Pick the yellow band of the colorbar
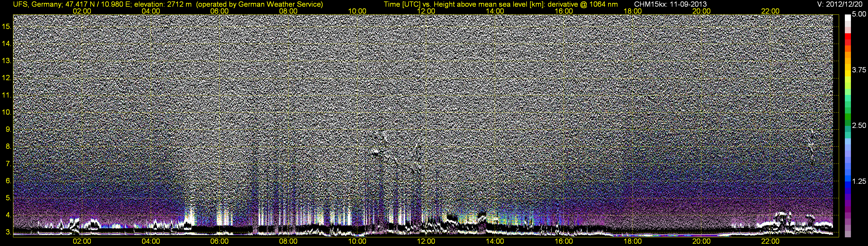Viewport: 868px width, 246px height. click(x=847, y=74)
